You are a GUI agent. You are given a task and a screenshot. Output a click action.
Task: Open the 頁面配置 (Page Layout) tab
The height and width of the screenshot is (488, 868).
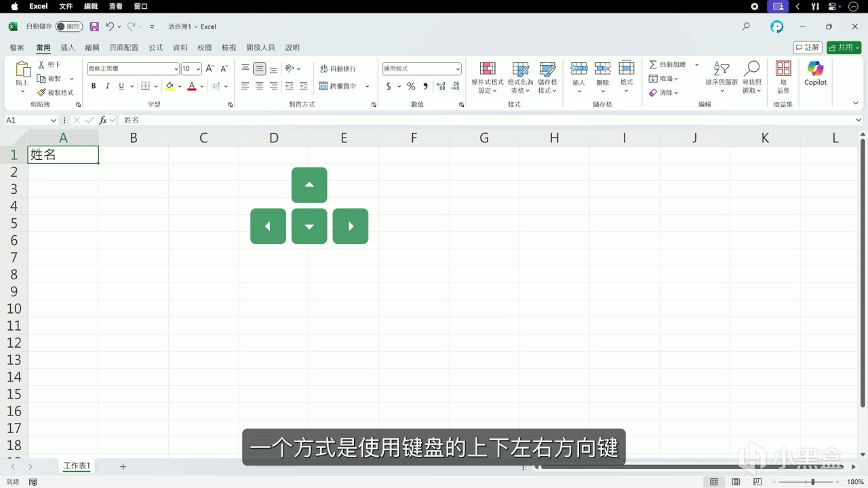coord(124,47)
